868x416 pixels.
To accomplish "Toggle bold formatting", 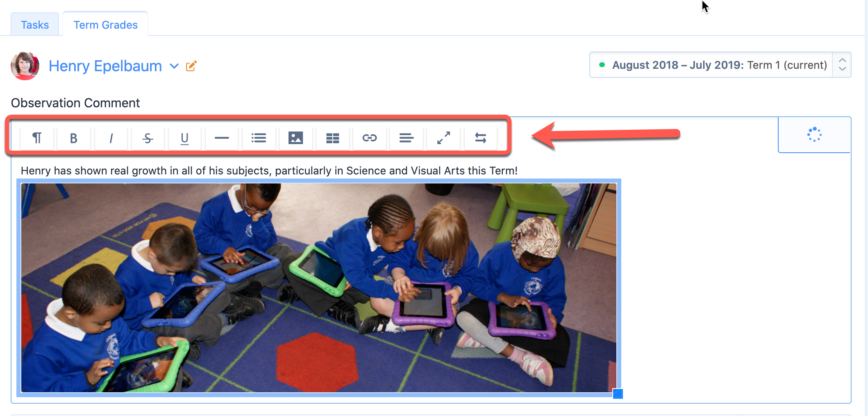I will click(74, 138).
